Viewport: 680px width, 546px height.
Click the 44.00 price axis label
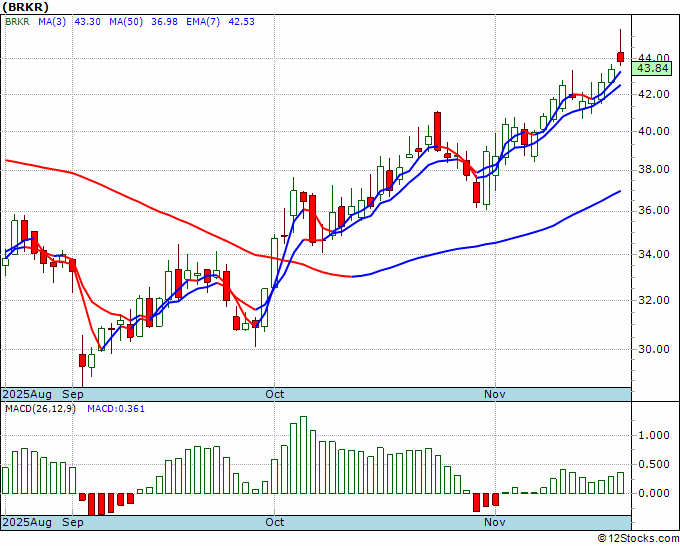click(654, 58)
